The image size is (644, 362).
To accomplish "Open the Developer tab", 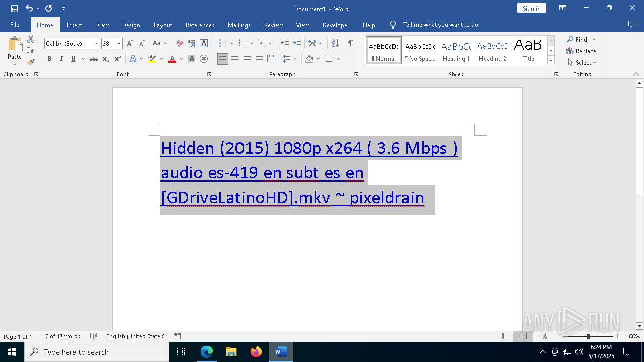I will click(x=336, y=25).
